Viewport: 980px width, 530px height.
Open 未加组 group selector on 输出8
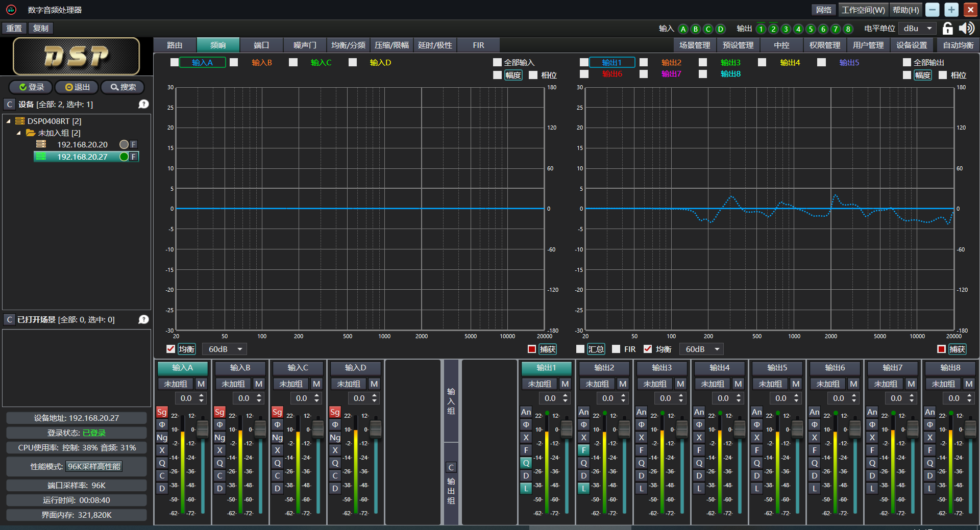[943, 384]
